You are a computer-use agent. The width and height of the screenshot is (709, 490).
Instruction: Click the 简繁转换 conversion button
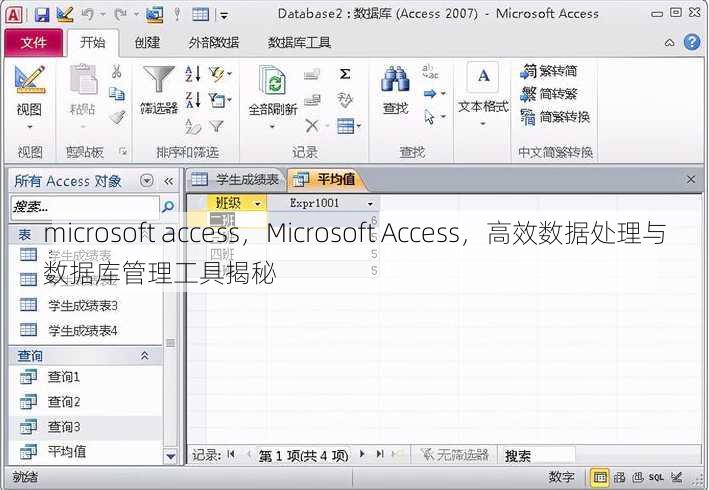point(555,117)
